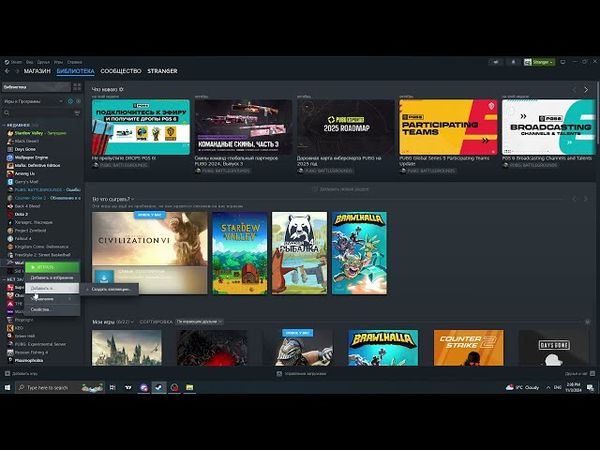
Task: Click the Wallpaper Engine icon in the sidebar
Action: pyautogui.click(x=10, y=157)
